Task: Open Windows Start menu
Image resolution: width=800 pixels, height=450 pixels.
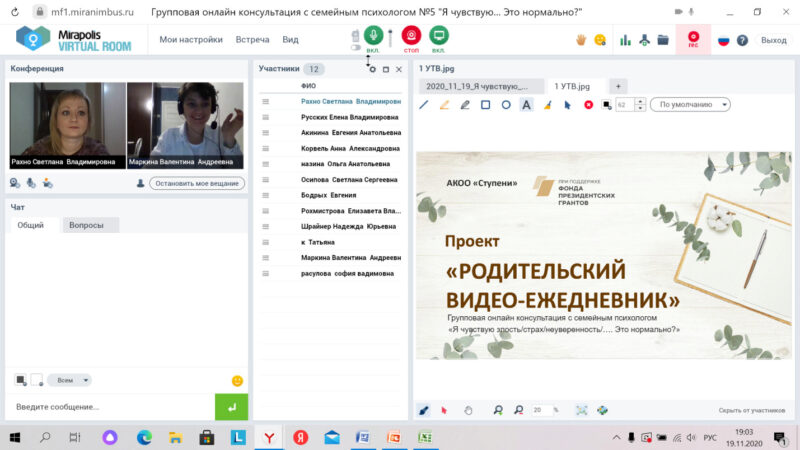Action: point(15,437)
